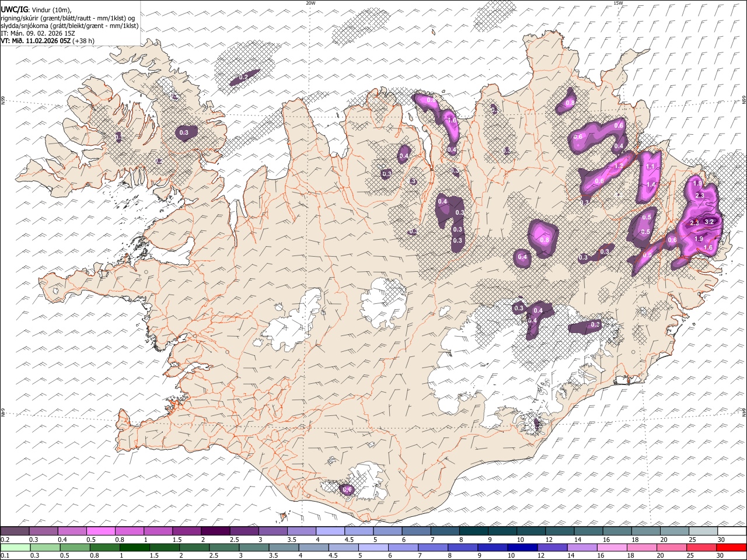Click the 0.4 orchid swatch in upper legend row

tap(72, 531)
